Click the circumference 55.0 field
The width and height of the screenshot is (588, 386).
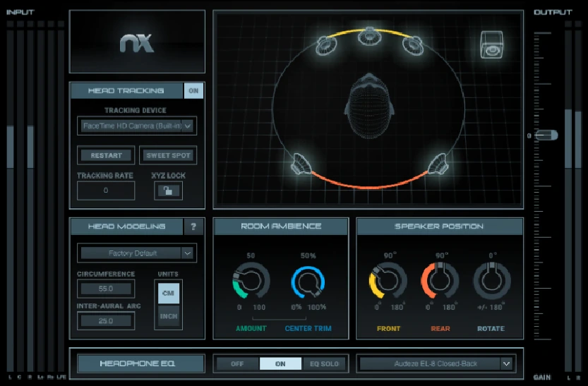(106, 289)
